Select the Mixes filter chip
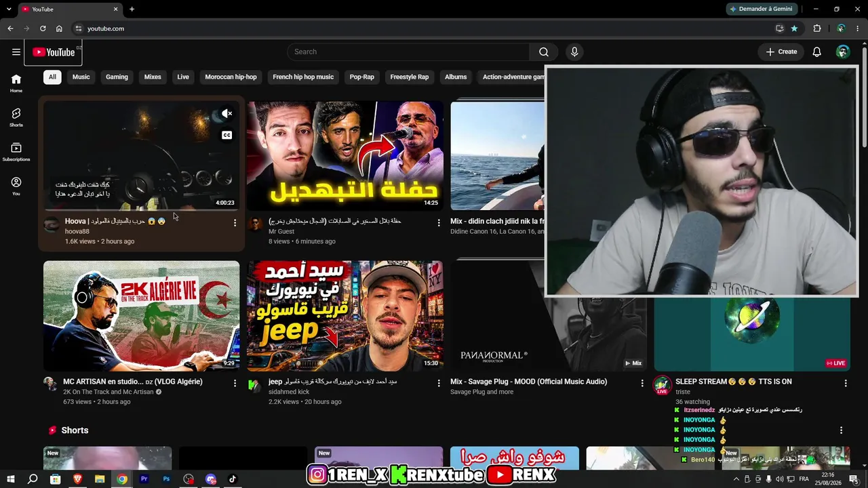The image size is (868, 488). 153,77
